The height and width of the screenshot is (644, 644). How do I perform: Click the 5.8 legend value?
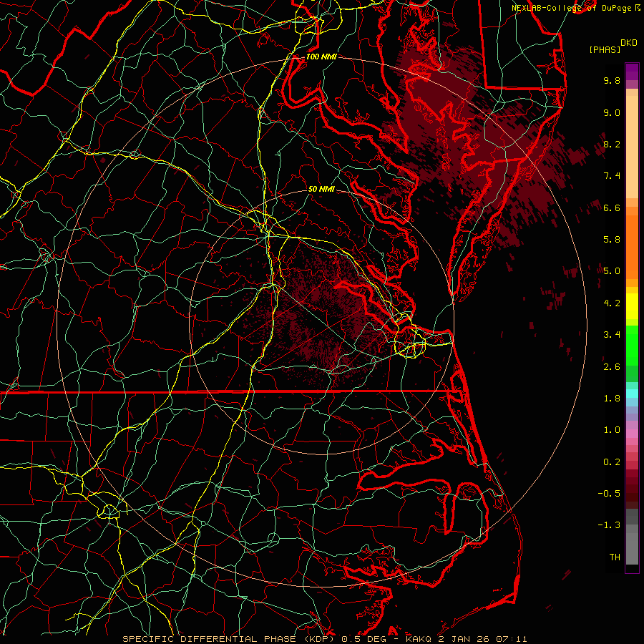click(612, 240)
